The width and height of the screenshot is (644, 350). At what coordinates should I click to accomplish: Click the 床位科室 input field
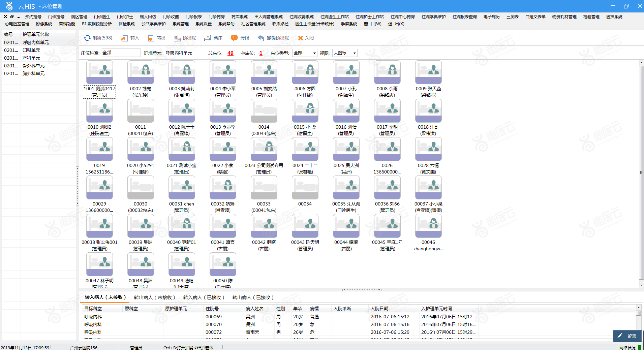point(121,53)
